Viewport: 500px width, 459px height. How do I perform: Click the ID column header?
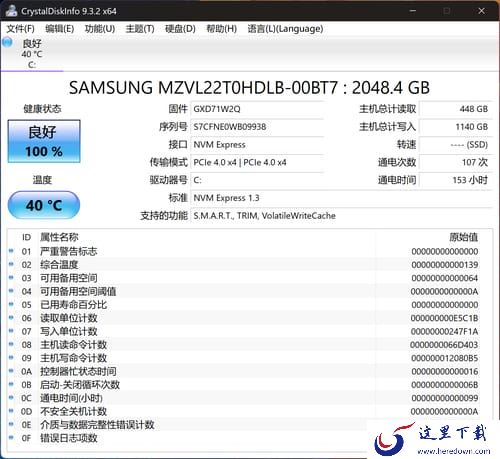[x=26, y=237]
